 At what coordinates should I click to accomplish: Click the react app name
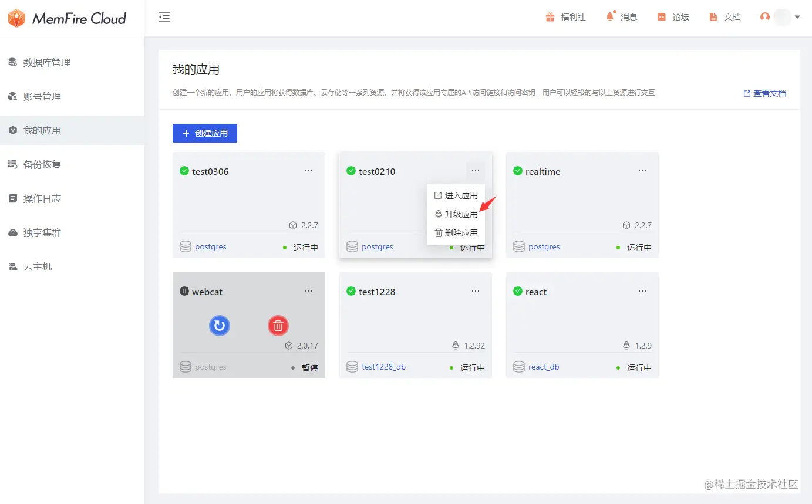point(536,292)
